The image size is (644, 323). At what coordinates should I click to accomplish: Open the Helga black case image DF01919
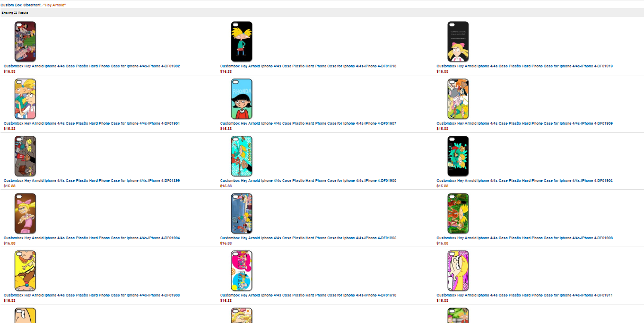coord(458,41)
